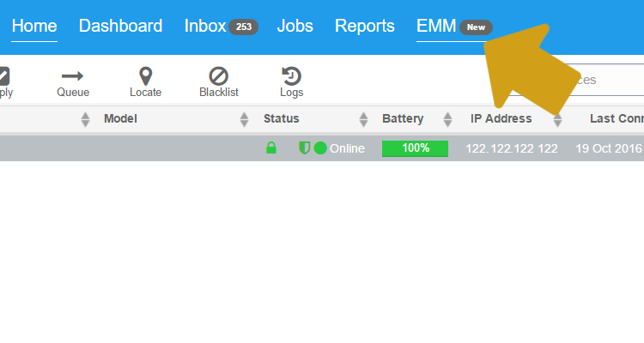Sort using arrows left of Model header
Screen dimensions: 644x343
85,119
